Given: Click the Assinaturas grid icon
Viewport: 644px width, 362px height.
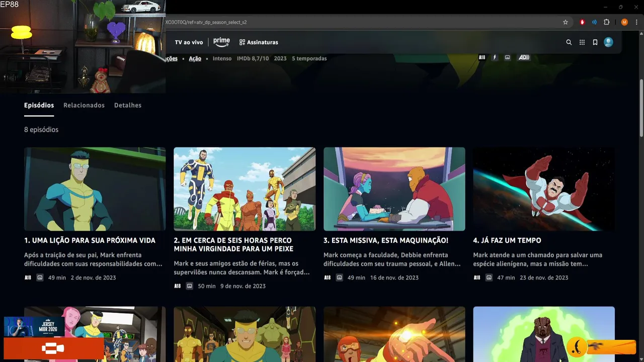Looking at the screenshot, I should [x=242, y=42].
